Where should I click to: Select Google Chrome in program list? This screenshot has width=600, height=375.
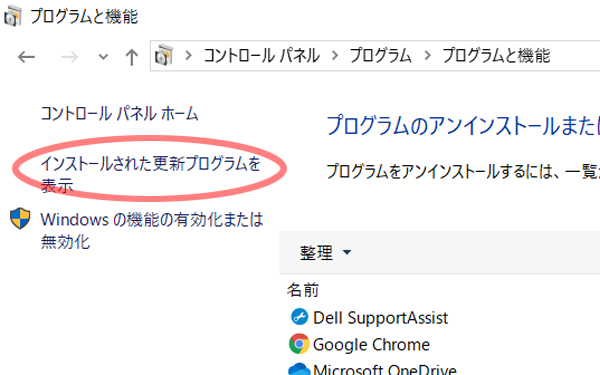pyautogui.click(x=371, y=345)
